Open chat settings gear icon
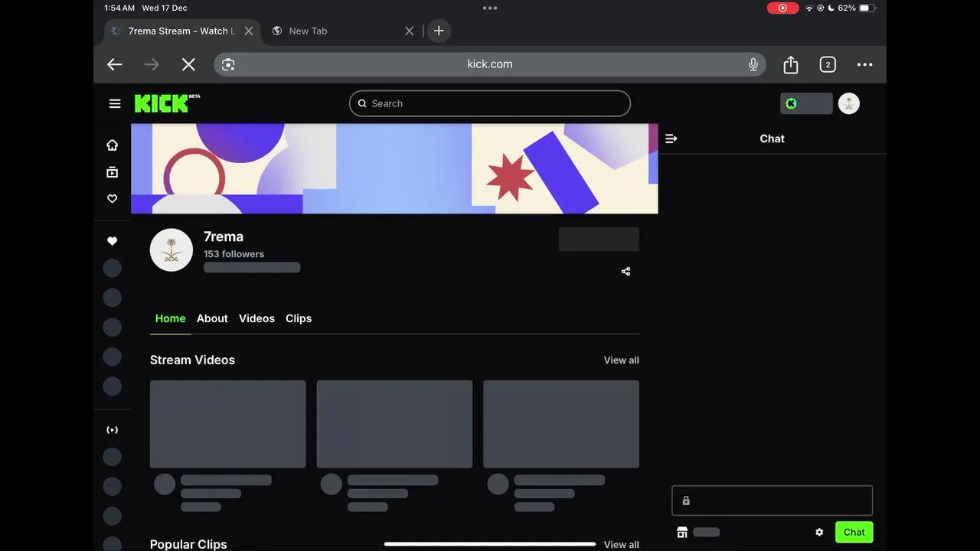This screenshot has width=980, height=551. (819, 532)
